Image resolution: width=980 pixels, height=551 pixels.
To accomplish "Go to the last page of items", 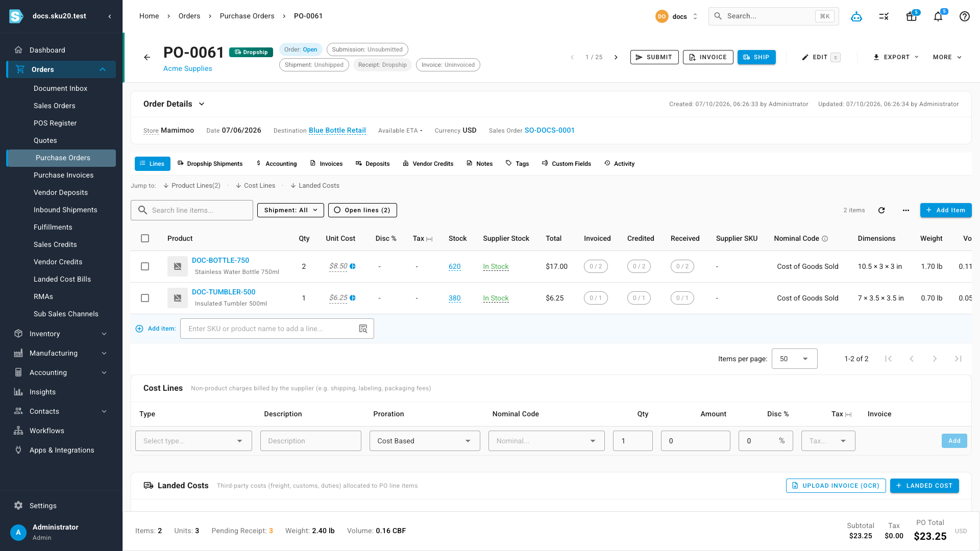I will coord(958,359).
